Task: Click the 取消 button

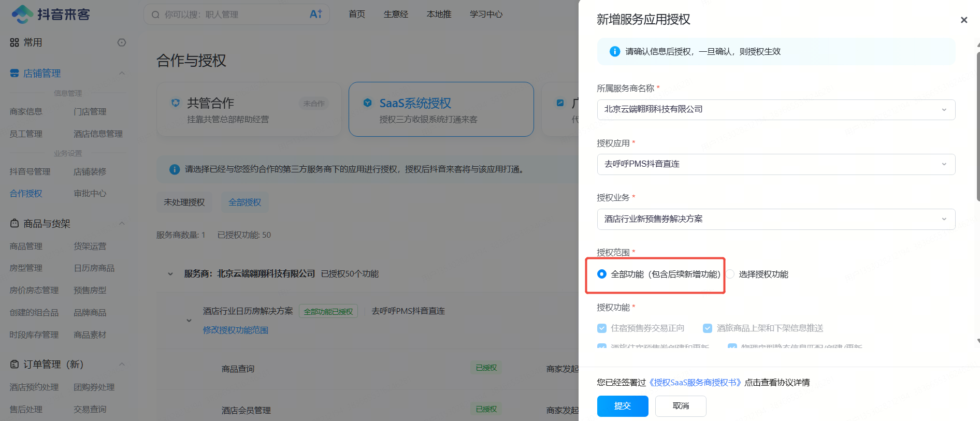Action: tap(681, 406)
